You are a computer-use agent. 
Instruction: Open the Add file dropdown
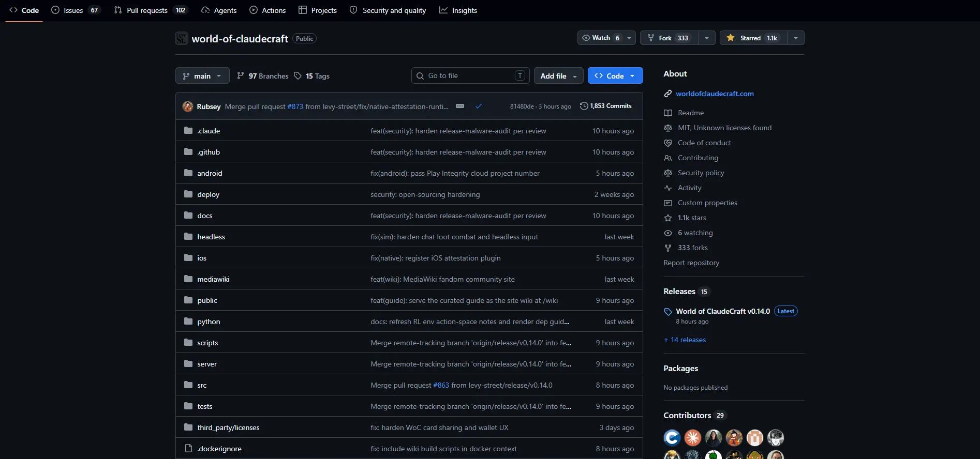point(558,76)
